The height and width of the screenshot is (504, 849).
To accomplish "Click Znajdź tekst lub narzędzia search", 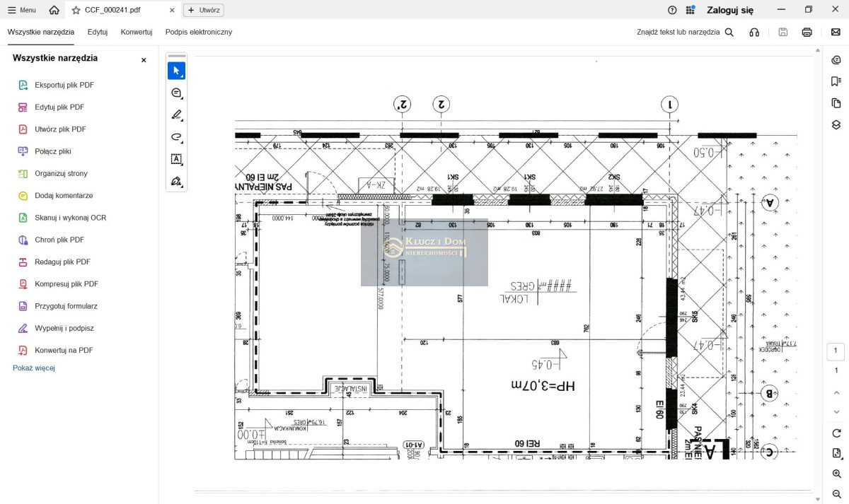I will (685, 32).
